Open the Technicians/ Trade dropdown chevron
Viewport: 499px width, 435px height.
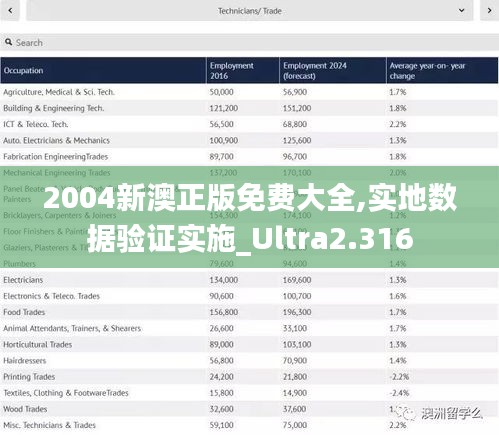[462, 11]
